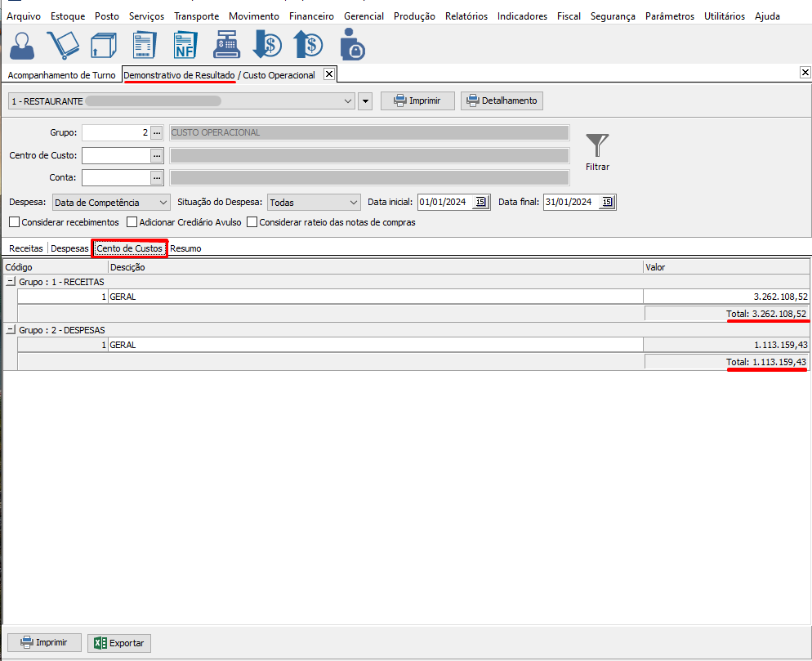The height and width of the screenshot is (661, 812).
Task: Open the Financeiro menu
Action: [x=311, y=16]
